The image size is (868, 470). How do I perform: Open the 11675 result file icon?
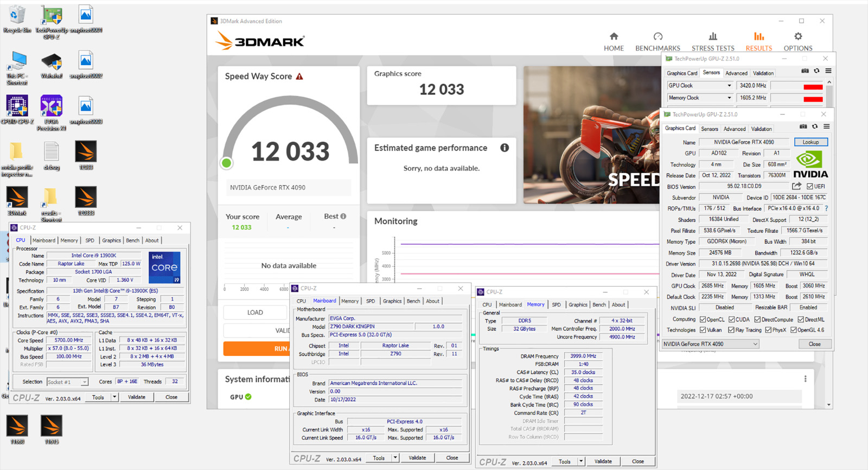[52, 430]
